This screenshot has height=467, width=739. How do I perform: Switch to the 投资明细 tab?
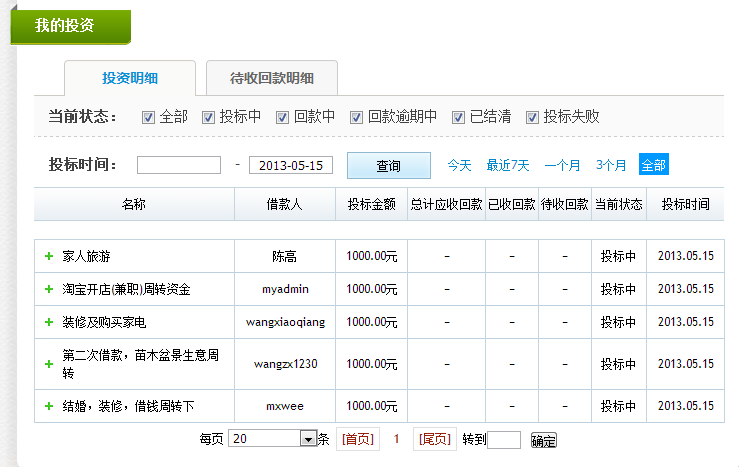(130, 78)
